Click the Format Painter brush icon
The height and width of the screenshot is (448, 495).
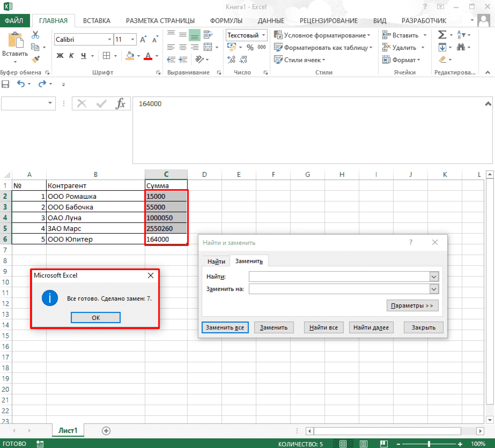36,59
